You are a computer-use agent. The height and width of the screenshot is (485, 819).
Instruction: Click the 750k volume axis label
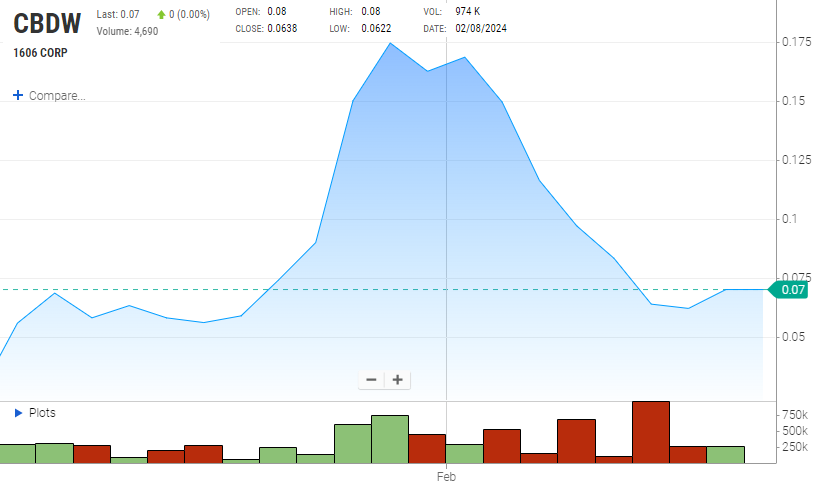pyautogui.click(x=795, y=415)
